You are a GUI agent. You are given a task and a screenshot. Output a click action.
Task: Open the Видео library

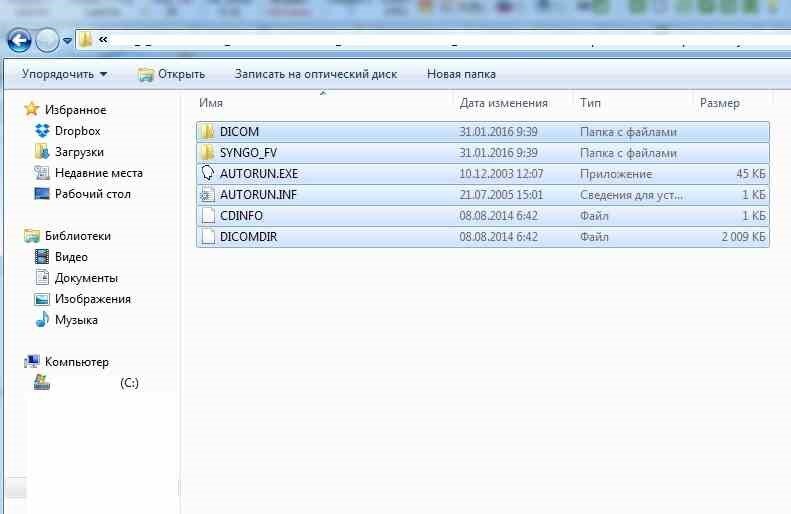point(71,257)
